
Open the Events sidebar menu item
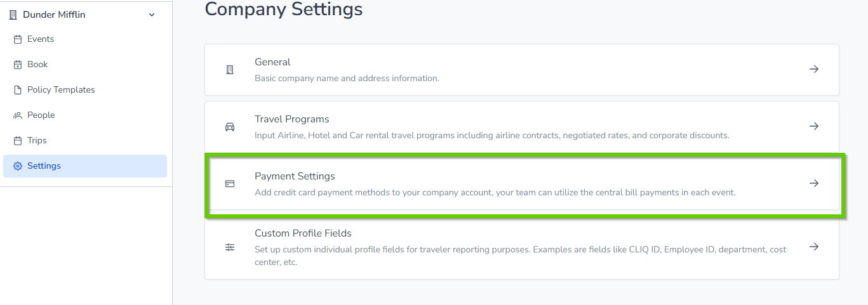coord(41,39)
